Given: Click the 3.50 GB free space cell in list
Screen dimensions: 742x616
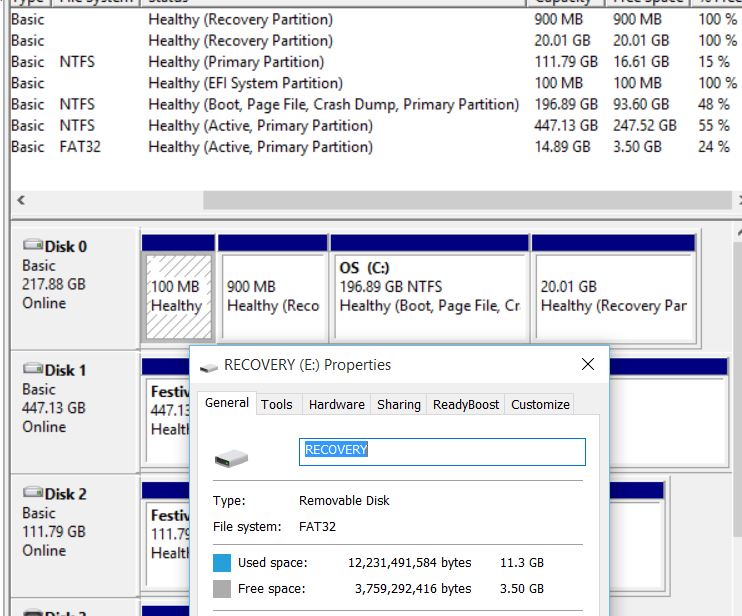Looking at the screenshot, I should [637, 147].
